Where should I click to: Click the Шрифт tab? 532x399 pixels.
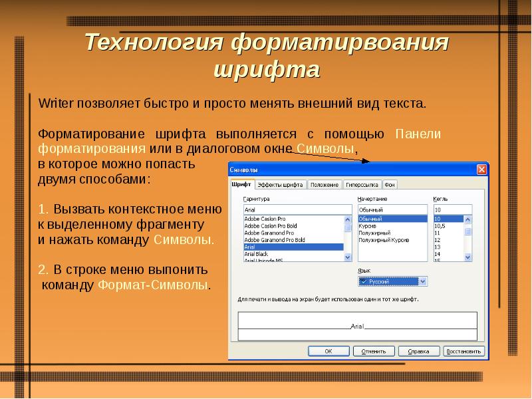tap(241, 185)
